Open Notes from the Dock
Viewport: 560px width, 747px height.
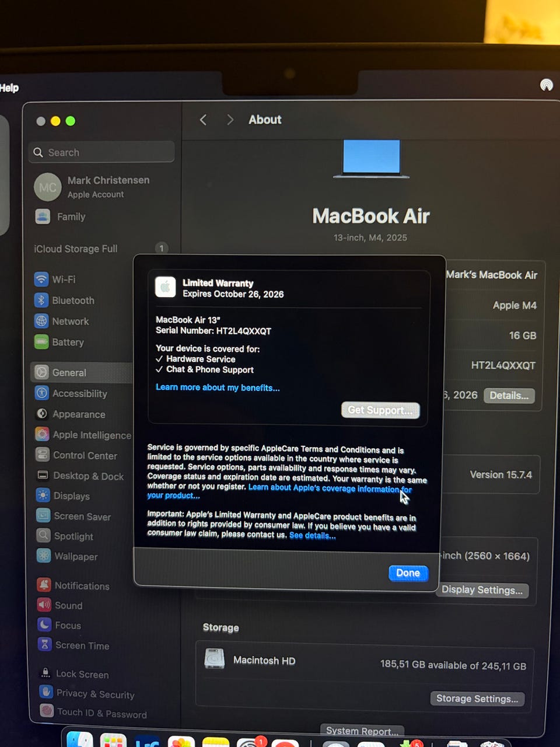click(215, 743)
